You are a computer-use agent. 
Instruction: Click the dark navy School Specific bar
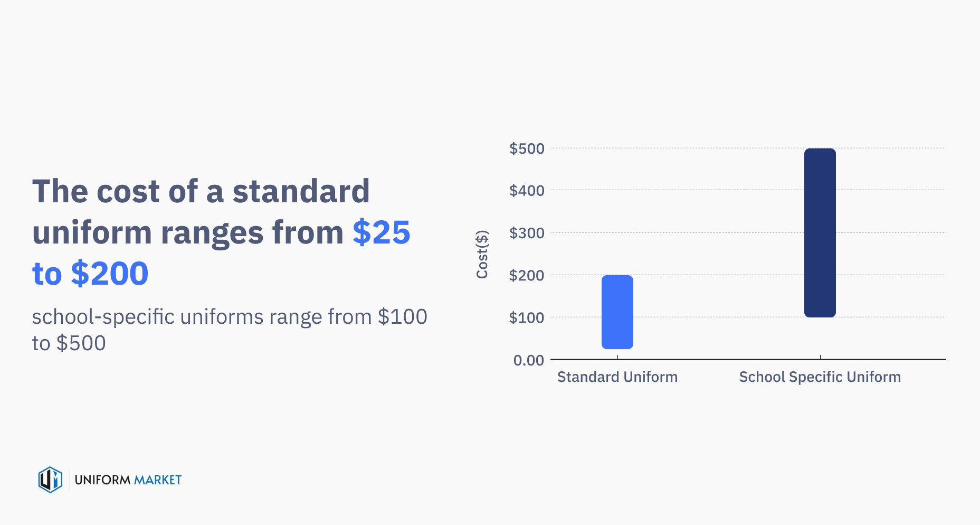(820, 232)
